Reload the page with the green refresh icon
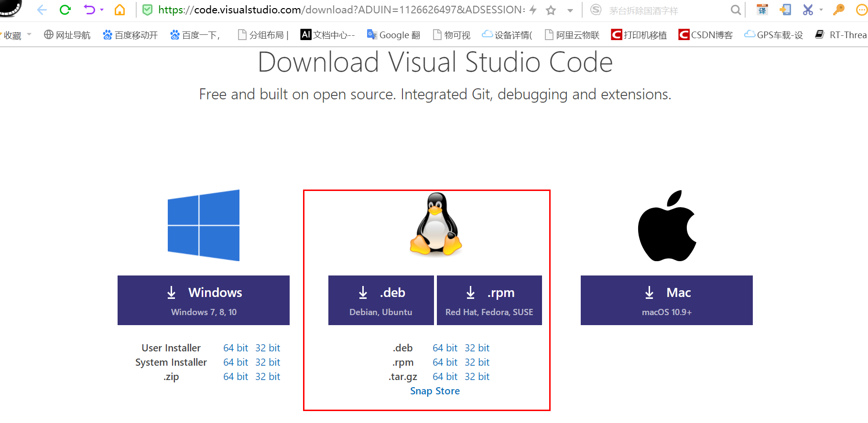The width and height of the screenshot is (868, 423). point(65,10)
